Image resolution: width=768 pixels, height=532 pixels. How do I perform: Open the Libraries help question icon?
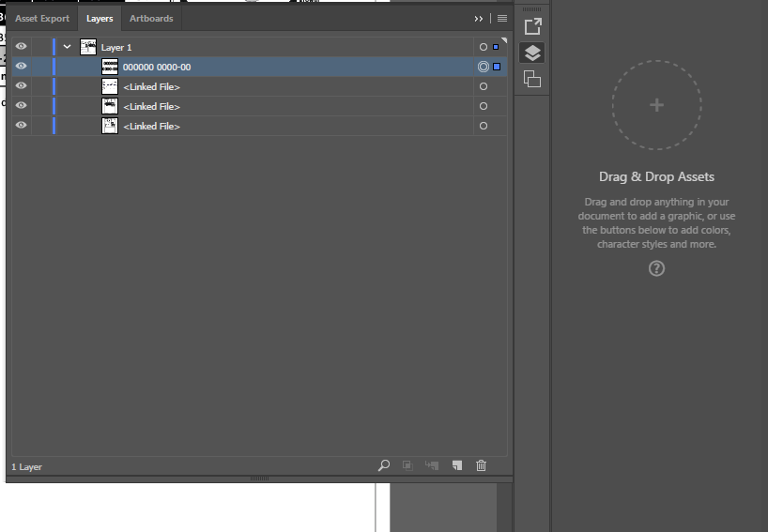(x=657, y=268)
